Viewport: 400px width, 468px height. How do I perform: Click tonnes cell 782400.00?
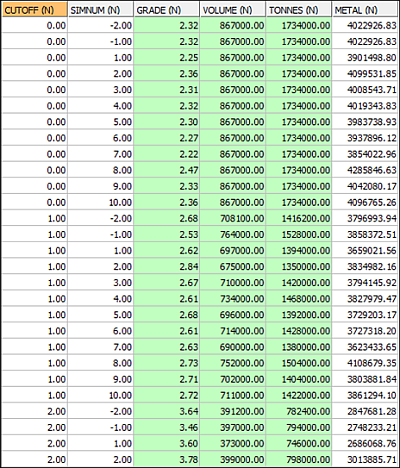(299, 411)
